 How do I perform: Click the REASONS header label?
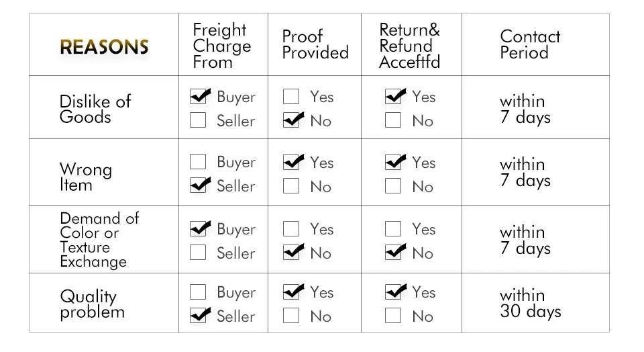tap(104, 47)
